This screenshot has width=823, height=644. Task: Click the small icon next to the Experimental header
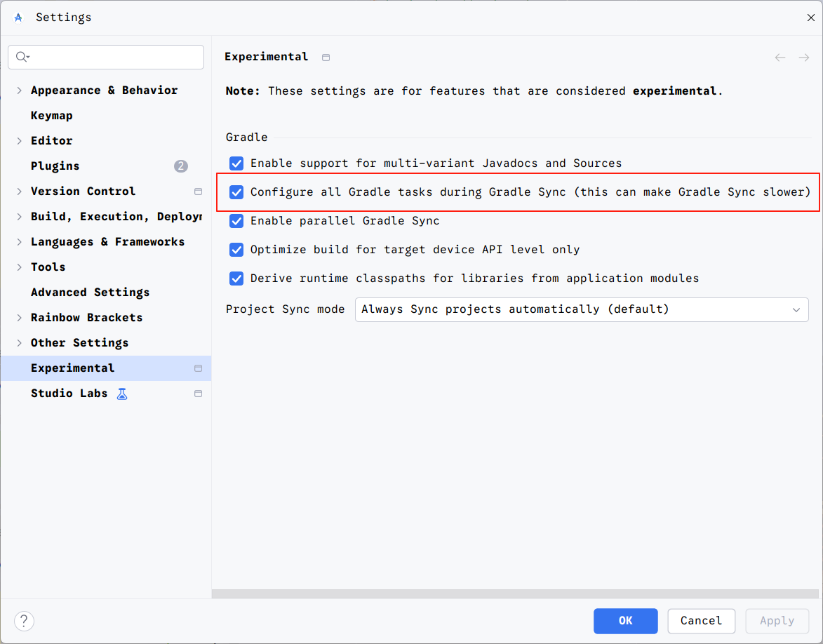[x=326, y=57]
